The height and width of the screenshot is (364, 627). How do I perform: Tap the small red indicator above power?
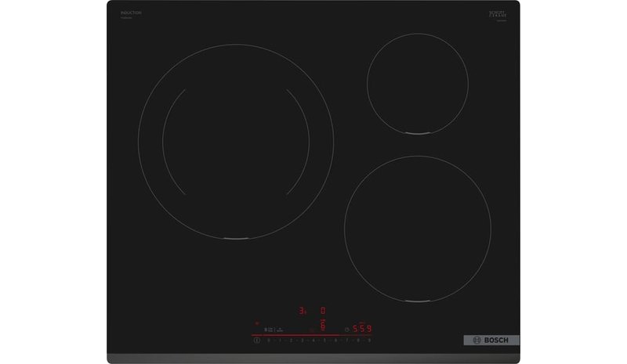[257, 323]
